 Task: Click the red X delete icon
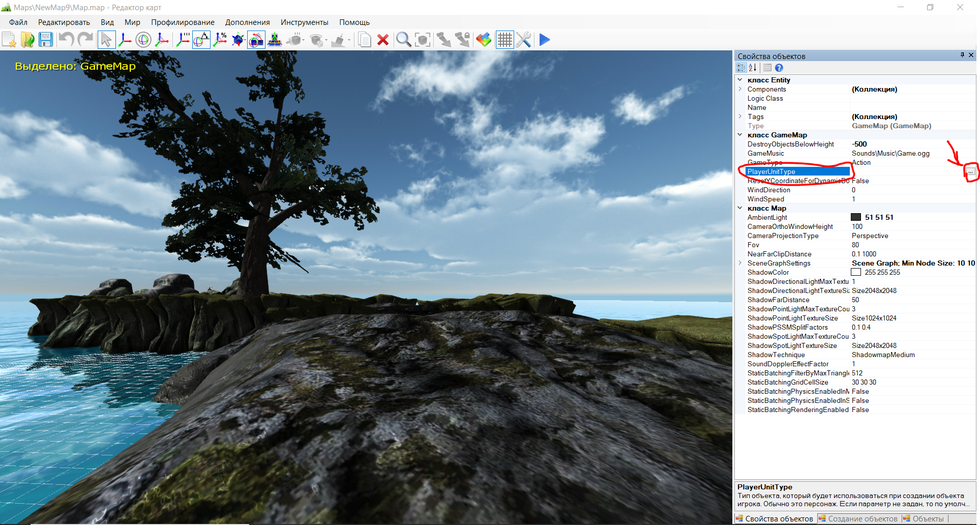pos(383,40)
